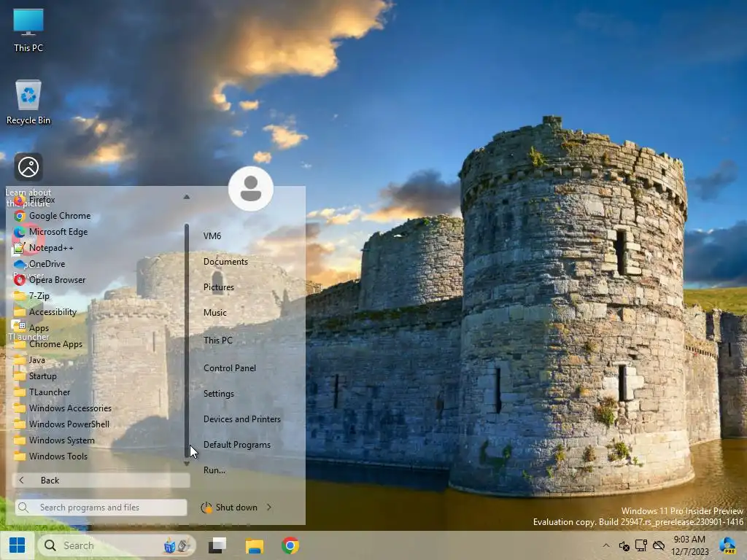Select the This PC desktop icon
This screenshot has height=560, width=747.
[28, 29]
